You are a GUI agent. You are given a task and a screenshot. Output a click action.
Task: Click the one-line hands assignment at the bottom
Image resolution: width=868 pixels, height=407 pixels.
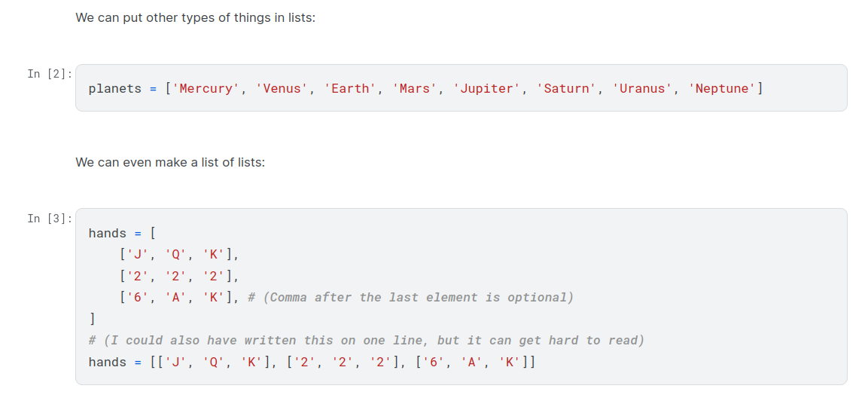(312, 363)
